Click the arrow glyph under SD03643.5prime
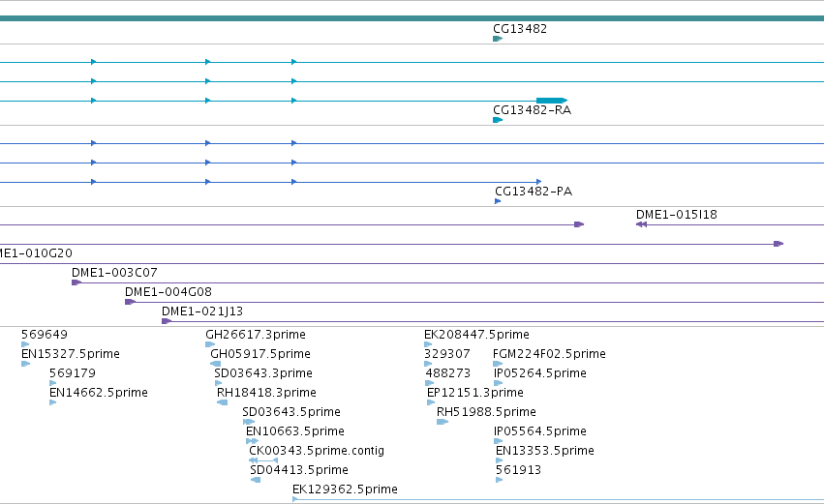Image resolution: width=824 pixels, height=504 pixels. pos(249,423)
